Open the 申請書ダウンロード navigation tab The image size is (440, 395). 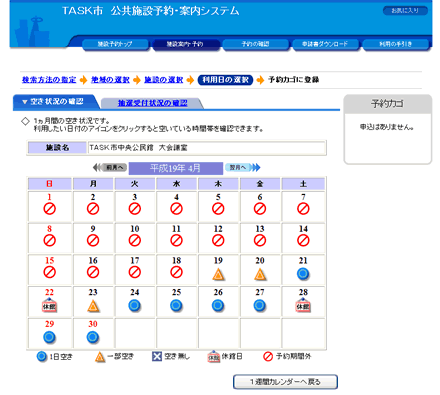click(325, 44)
